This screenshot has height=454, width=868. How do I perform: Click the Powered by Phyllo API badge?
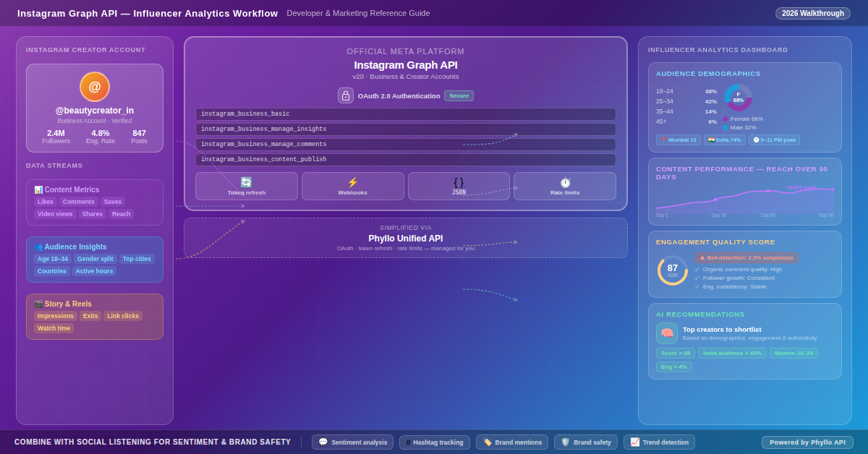click(807, 442)
